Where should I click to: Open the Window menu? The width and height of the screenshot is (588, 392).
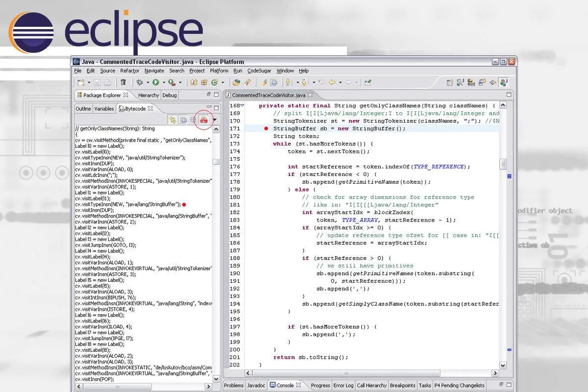[x=285, y=71]
